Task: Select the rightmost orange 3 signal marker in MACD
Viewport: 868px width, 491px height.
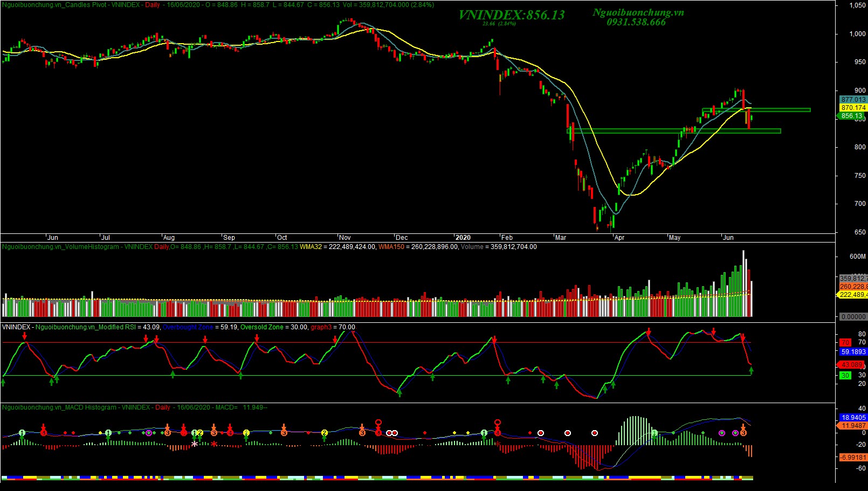Action: tap(743, 432)
